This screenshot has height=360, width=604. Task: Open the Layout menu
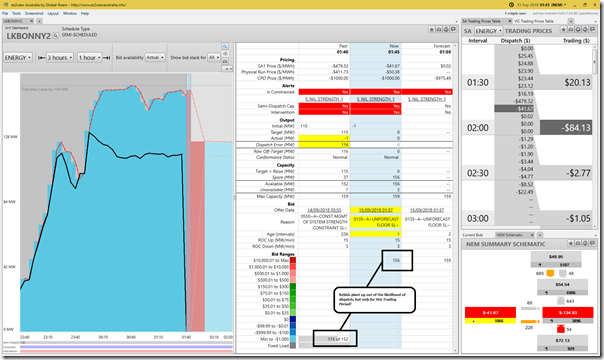coord(53,13)
